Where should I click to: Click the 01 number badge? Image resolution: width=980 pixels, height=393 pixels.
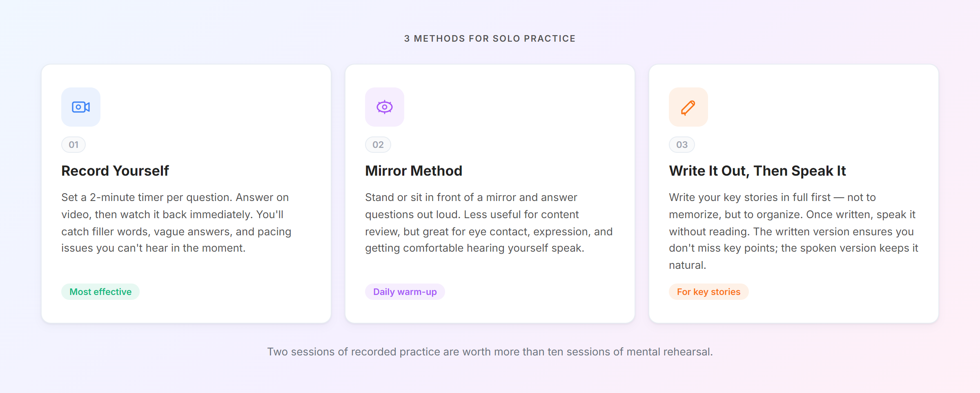pyautogui.click(x=73, y=144)
